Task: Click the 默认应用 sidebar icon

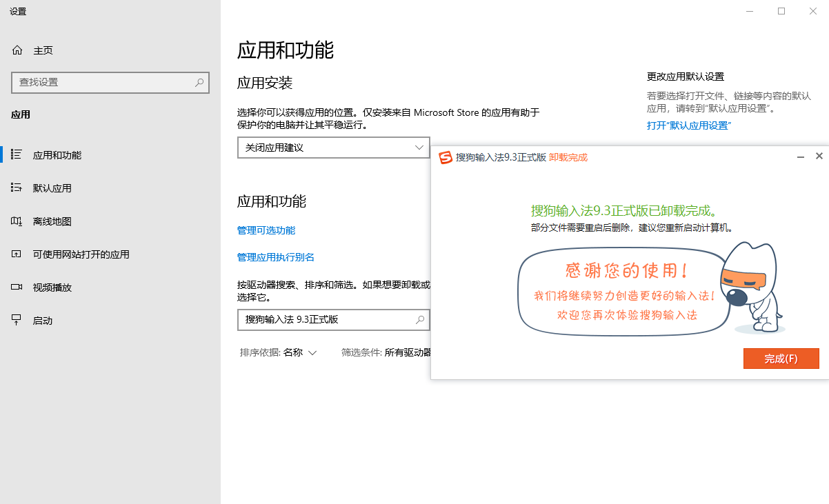Action: pos(17,188)
